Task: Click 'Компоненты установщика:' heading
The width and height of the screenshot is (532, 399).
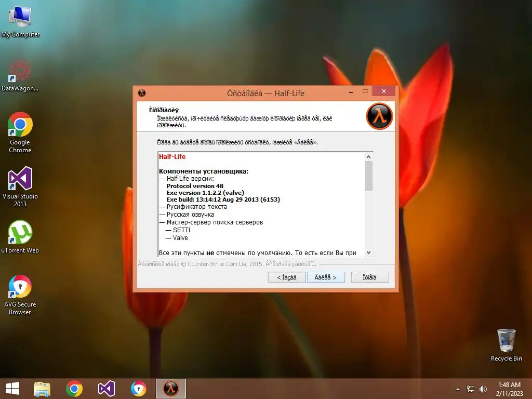Action: (204, 171)
